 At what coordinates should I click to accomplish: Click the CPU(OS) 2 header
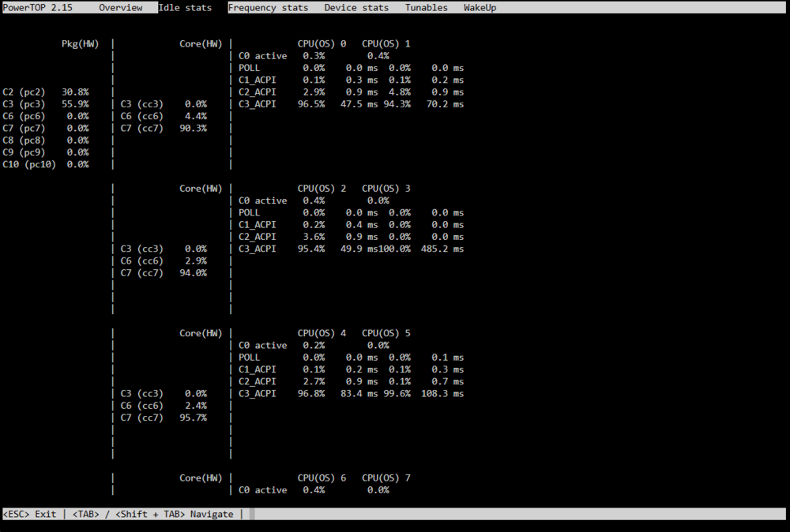click(322, 189)
